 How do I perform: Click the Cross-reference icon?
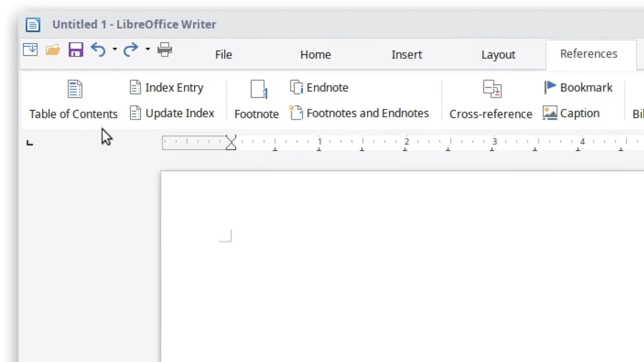492,89
